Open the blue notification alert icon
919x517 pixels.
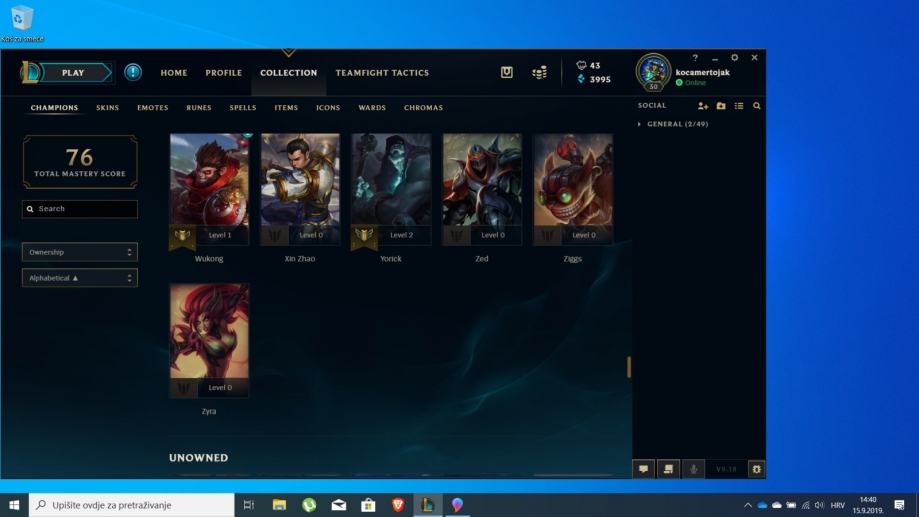point(133,72)
